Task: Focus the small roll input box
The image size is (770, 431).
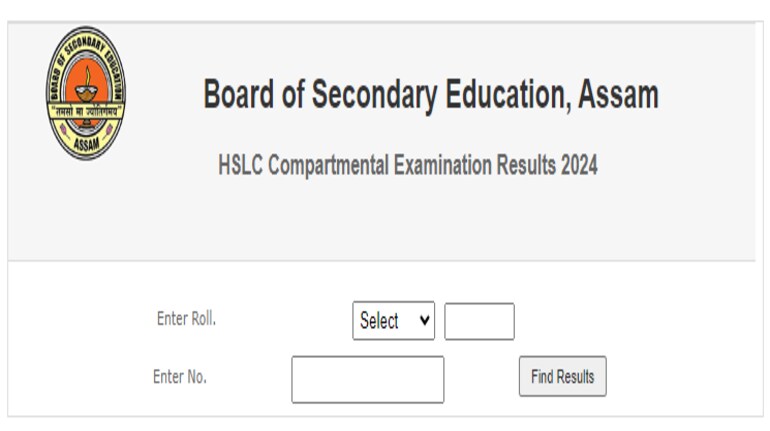Action: pyautogui.click(x=479, y=321)
